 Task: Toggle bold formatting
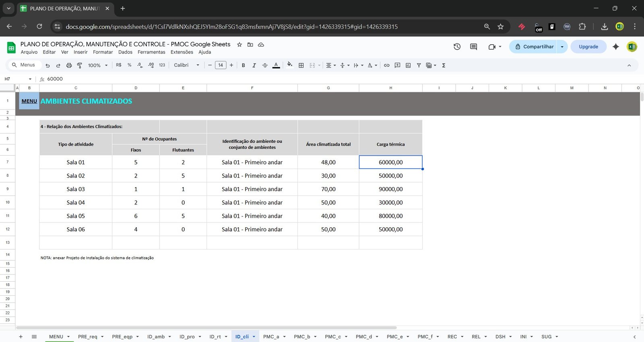pos(243,65)
